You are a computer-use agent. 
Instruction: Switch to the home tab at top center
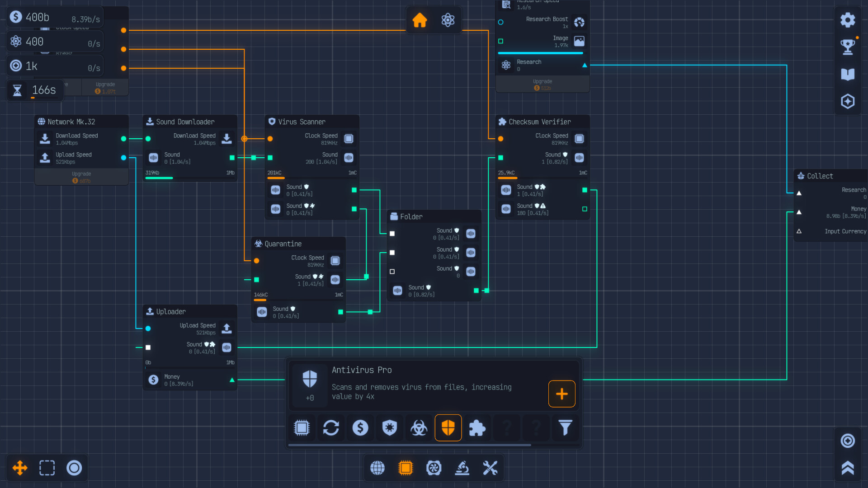coord(420,20)
